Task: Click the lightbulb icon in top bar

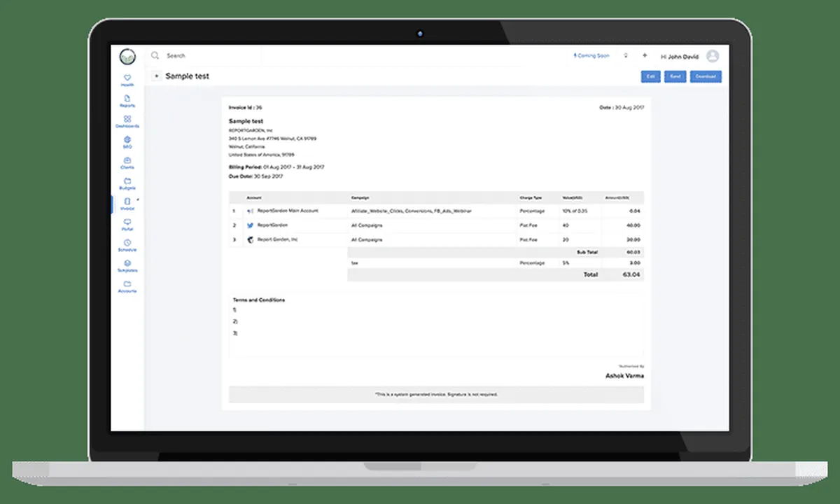Action: 626,55
